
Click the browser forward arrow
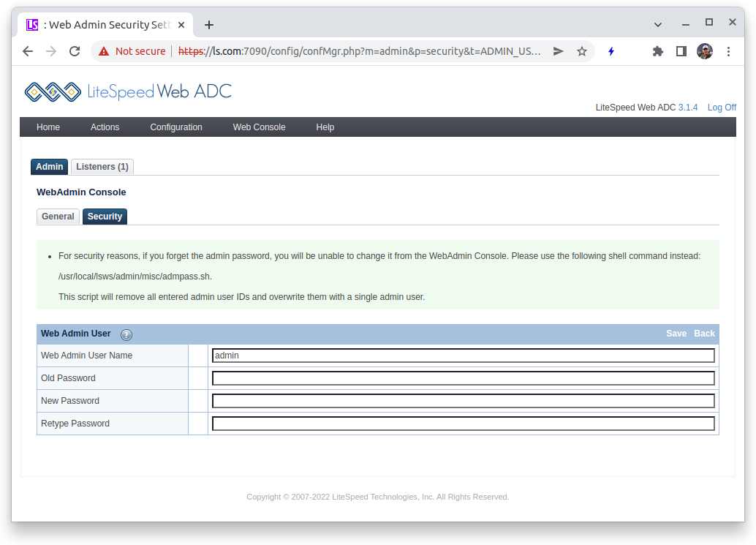point(51,51)
